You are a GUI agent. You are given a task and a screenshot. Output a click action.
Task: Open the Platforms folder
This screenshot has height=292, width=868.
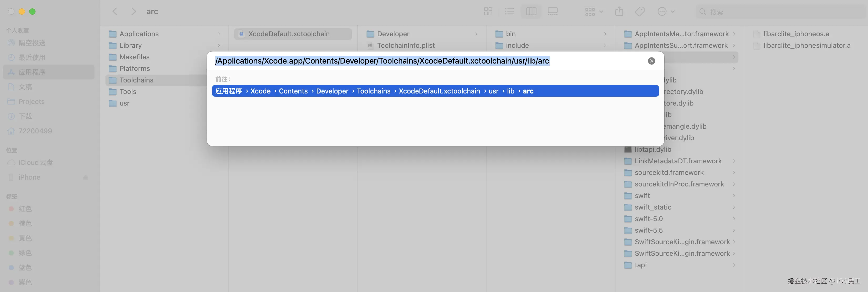point(134,69)
